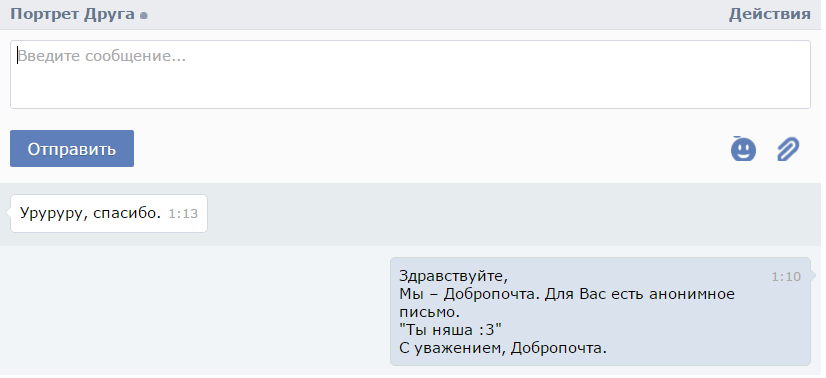Click the Здравствуйте, greeting line

point(454,276)
